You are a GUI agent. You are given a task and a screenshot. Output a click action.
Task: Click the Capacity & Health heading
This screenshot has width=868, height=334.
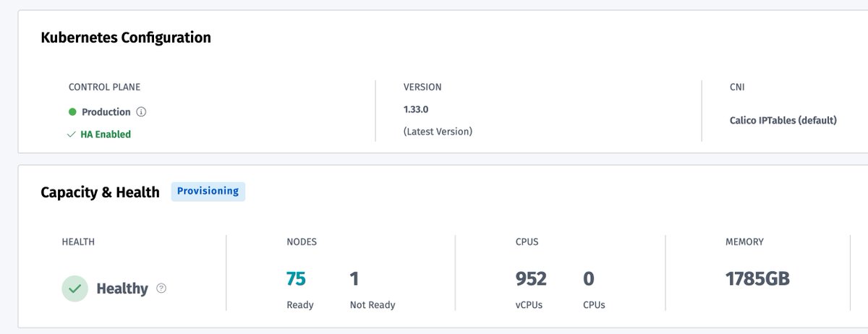100,192
